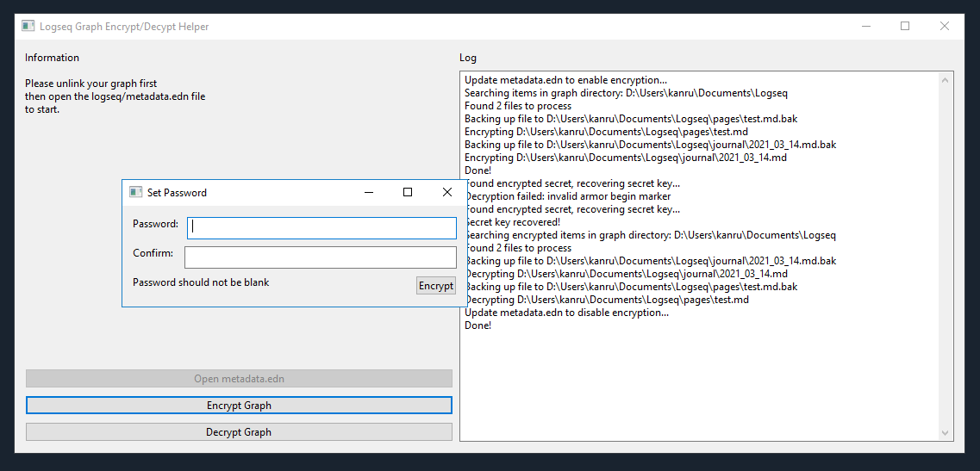Focus the Confirm password field
This screenshot has height=471, width=980.
click(321, 257)
